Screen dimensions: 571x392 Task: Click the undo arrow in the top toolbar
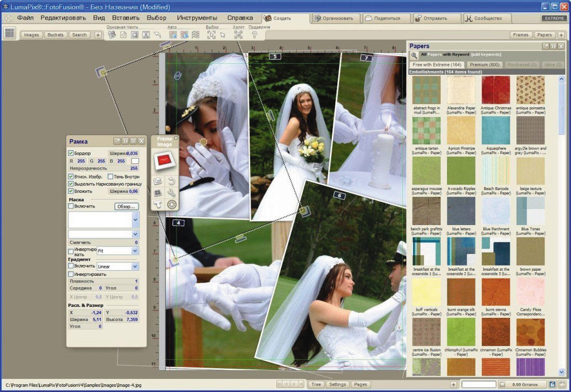click(157, 35)
